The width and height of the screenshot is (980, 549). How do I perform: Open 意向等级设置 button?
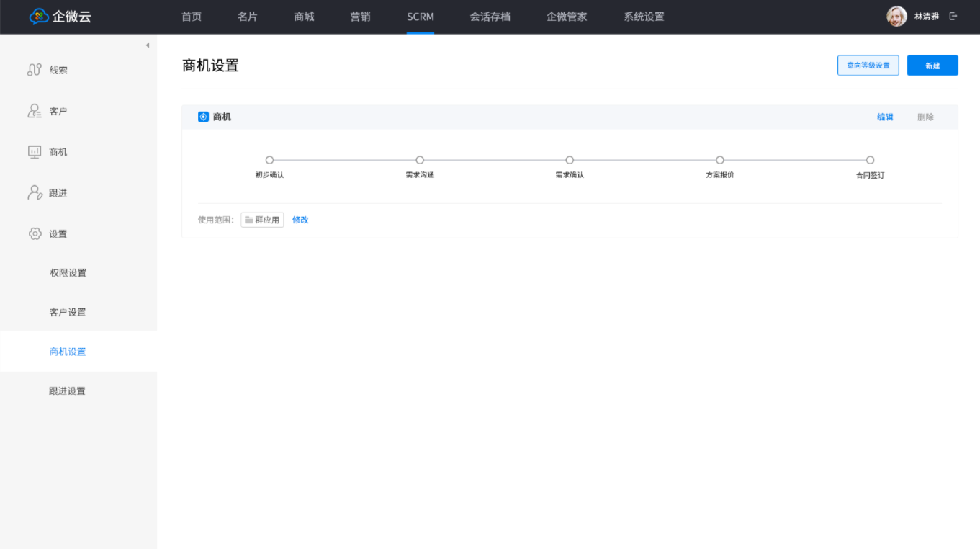[868, 66]
